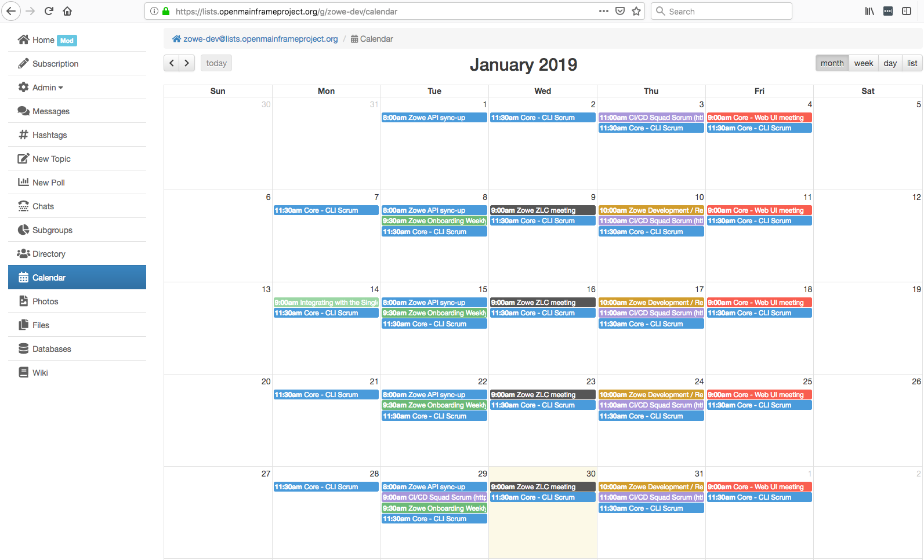Open Integrating with the Single event January 14
This screenshot has height=560, width=924.
coord(326,303)
